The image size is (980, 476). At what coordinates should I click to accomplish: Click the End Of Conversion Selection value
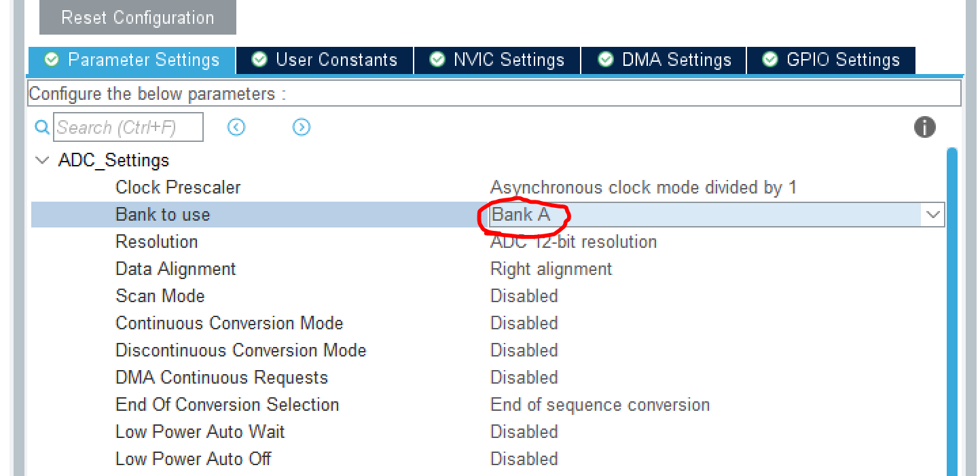tap(600, 405)
